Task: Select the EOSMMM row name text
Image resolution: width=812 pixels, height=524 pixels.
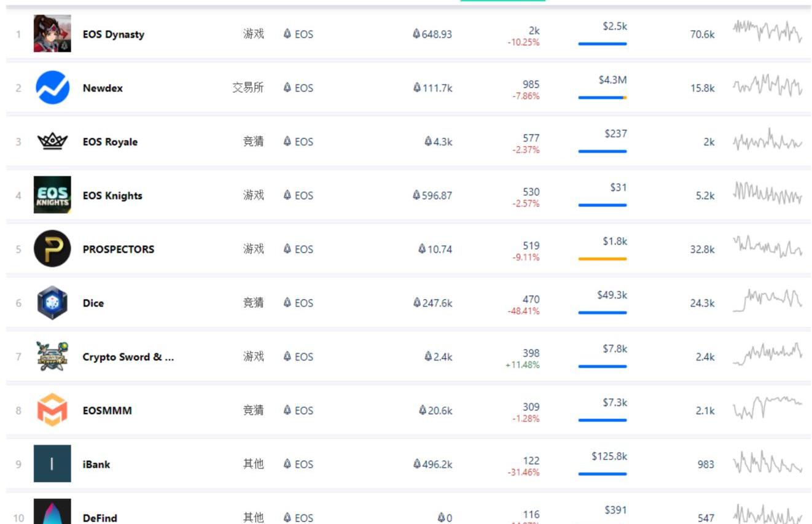Action: (x=107, y=410)
